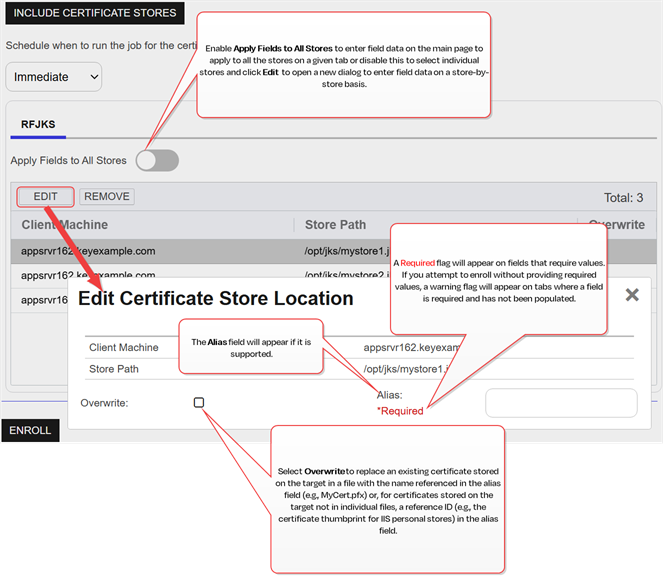The width and height of the screenshot is (663, 581).
Task: Check the Overwrite checkbox in the dialog
Action: 199,402
